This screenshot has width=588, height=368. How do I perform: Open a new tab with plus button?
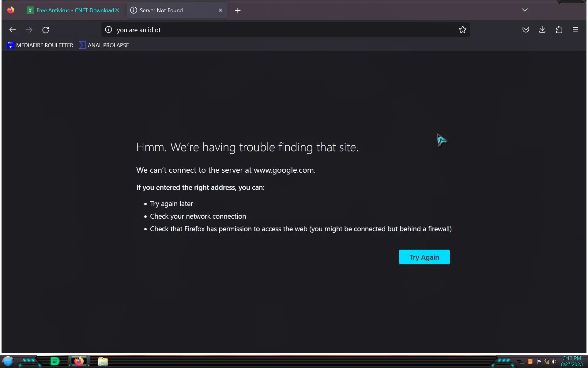(x=238, y=10)
